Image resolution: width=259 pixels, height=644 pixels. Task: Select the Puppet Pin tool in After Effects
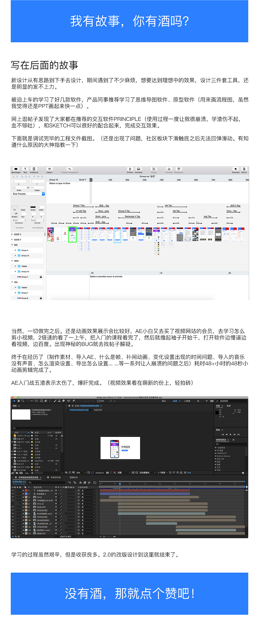pyautogui.click(x=74, y=401)
